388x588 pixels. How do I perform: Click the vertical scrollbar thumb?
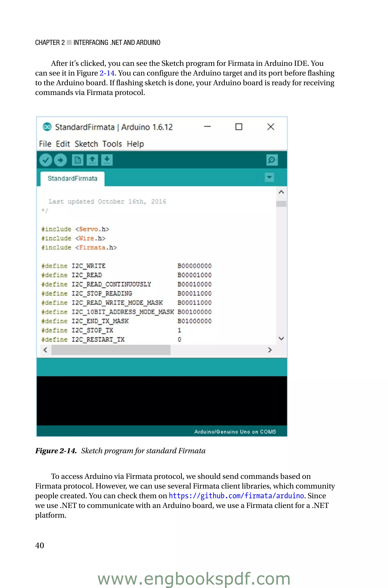281,204
